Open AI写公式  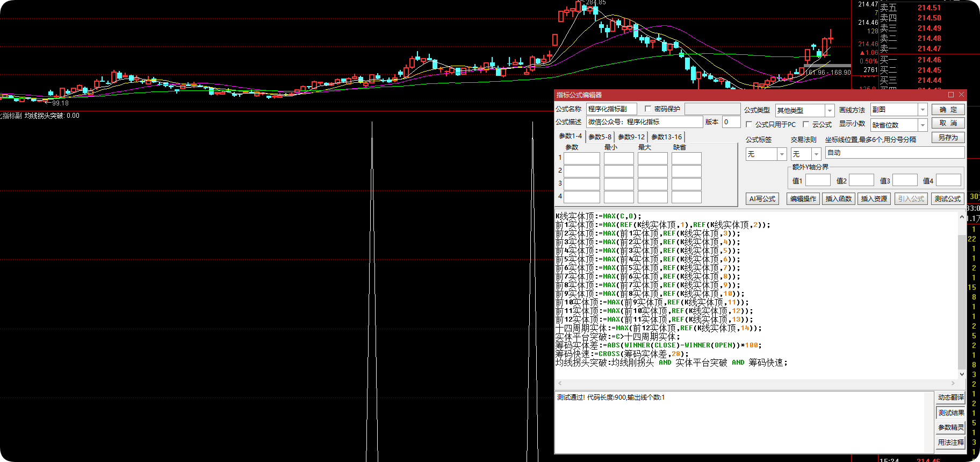tap(762, 199)
